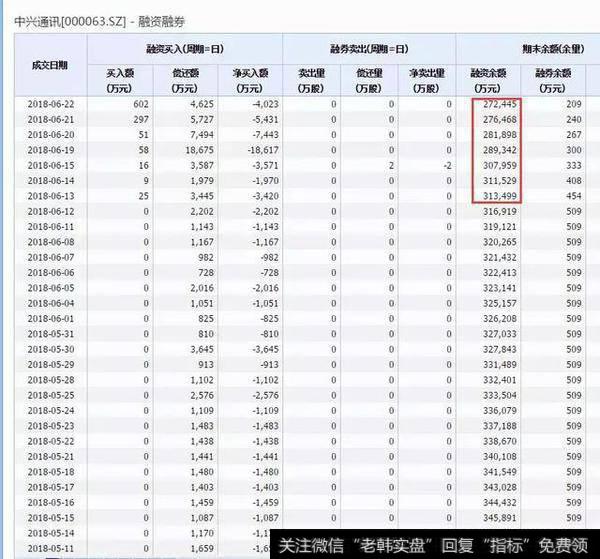Click the 融资买入(周期=日) group header
Viewport: 600px width, 559px height.
click(x=185, y=49)
